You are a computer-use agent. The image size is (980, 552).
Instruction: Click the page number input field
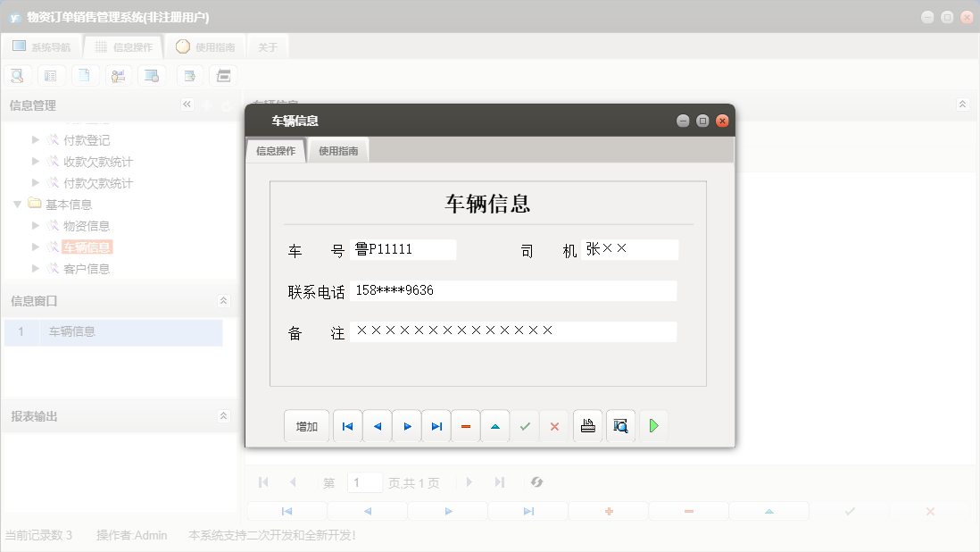[x=364, y=482]
